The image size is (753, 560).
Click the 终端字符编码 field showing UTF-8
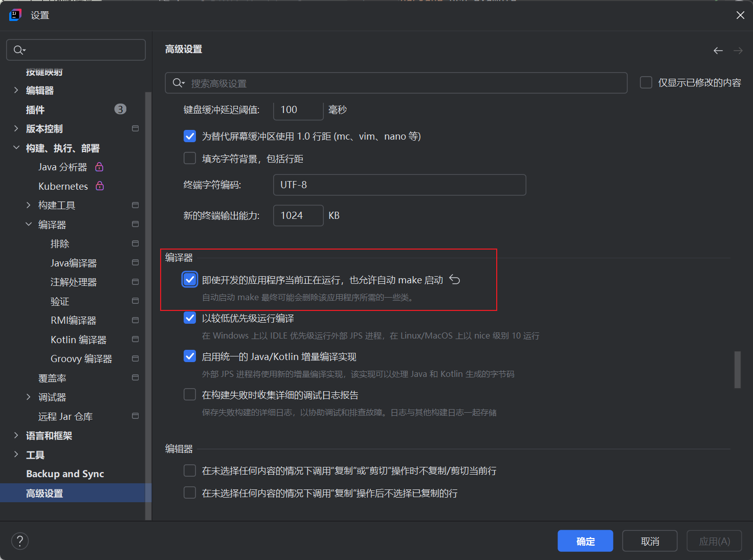[400, 185]
